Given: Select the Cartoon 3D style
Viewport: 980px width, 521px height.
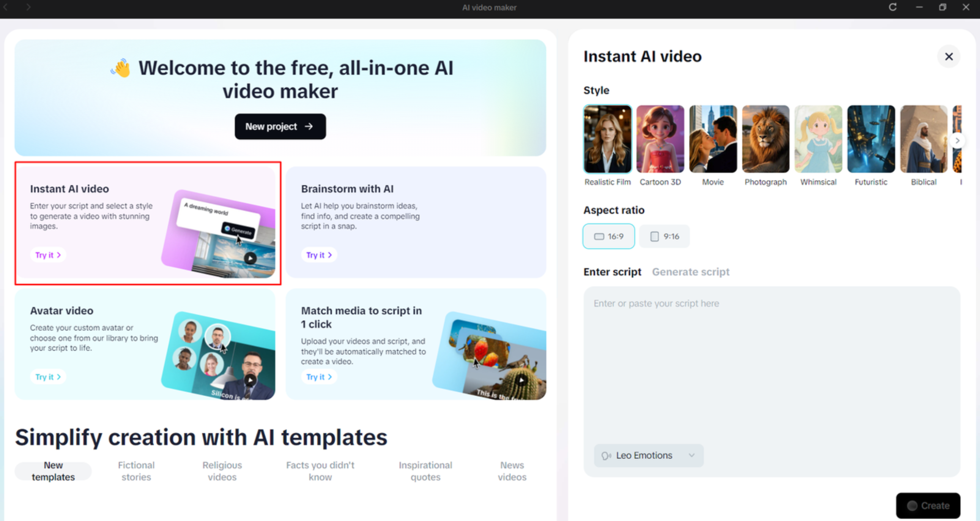Looking at the screenshot, I should (660, 139).
